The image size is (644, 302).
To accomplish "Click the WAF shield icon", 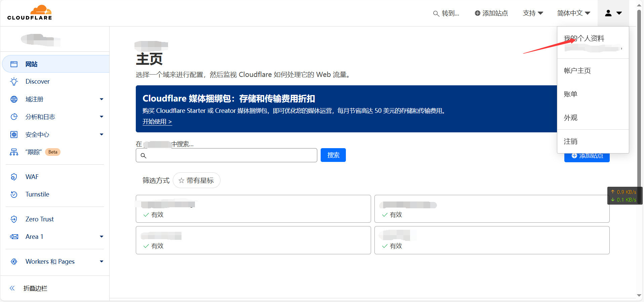I will pyautogui.click(x=14, y=177).
